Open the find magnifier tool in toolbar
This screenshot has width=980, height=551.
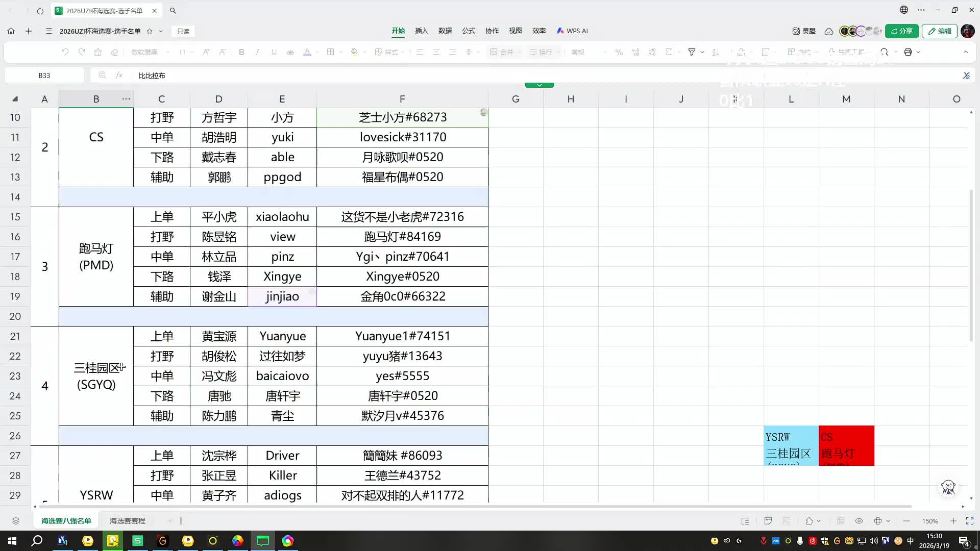pos(884,52)
